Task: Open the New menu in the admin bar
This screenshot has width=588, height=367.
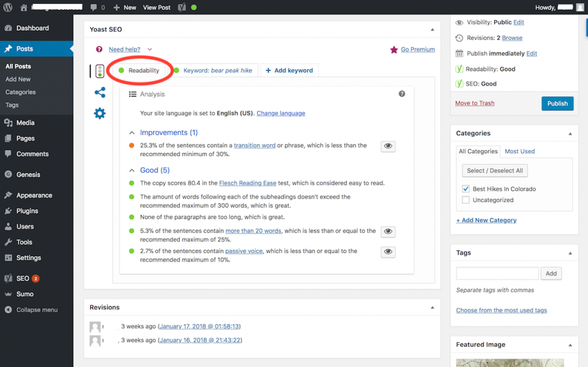Action: click(125, 7)
